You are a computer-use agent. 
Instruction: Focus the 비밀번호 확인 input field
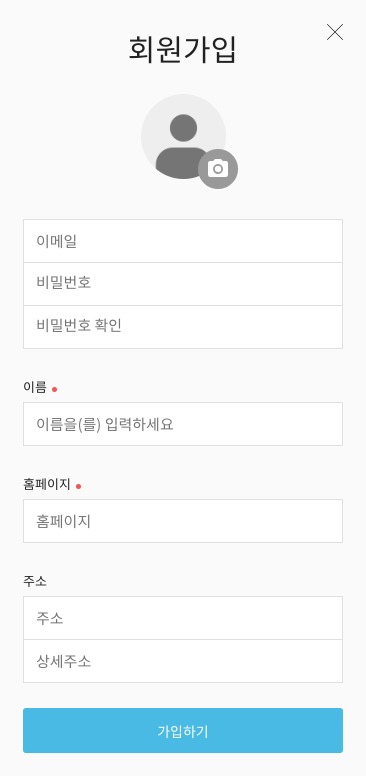pyautogui.click(x=183, y=327)
